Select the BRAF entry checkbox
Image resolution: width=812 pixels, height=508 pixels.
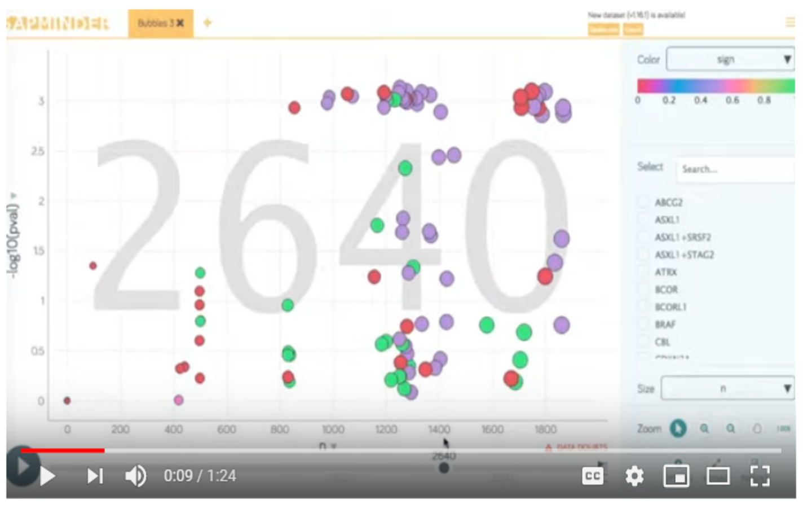click(643, 325)
